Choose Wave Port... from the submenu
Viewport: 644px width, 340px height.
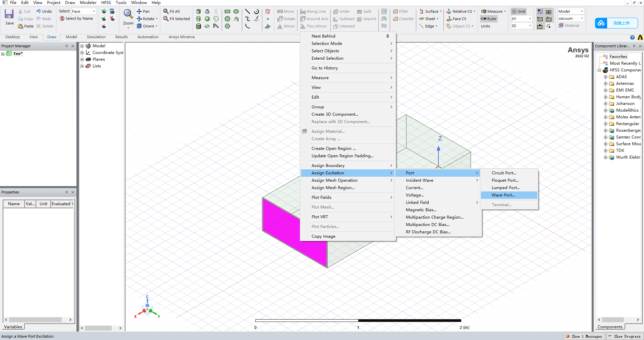[x=509, y=195]
